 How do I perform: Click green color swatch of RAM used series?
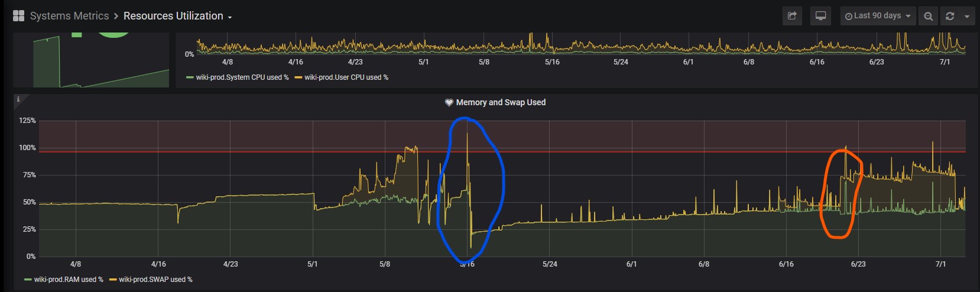28,280
